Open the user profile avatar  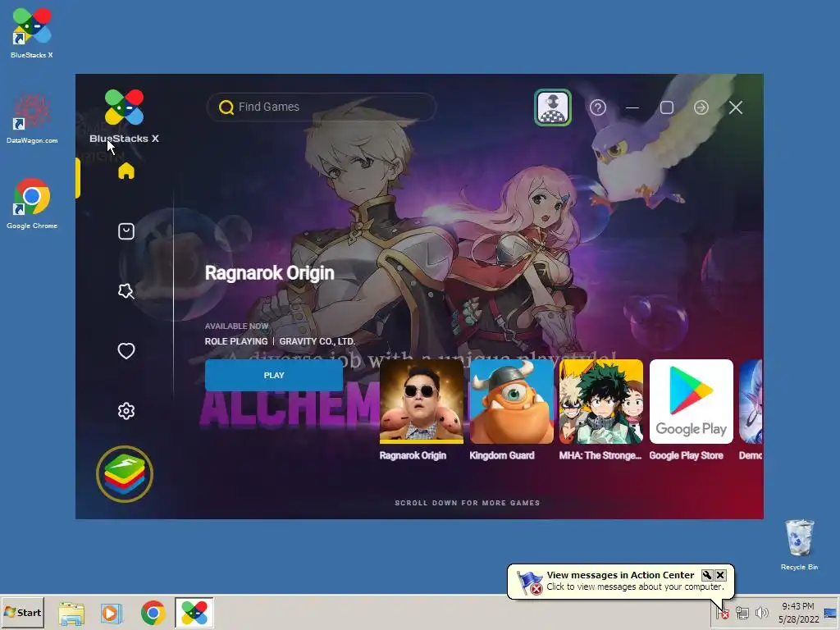(x=553, y=107)
